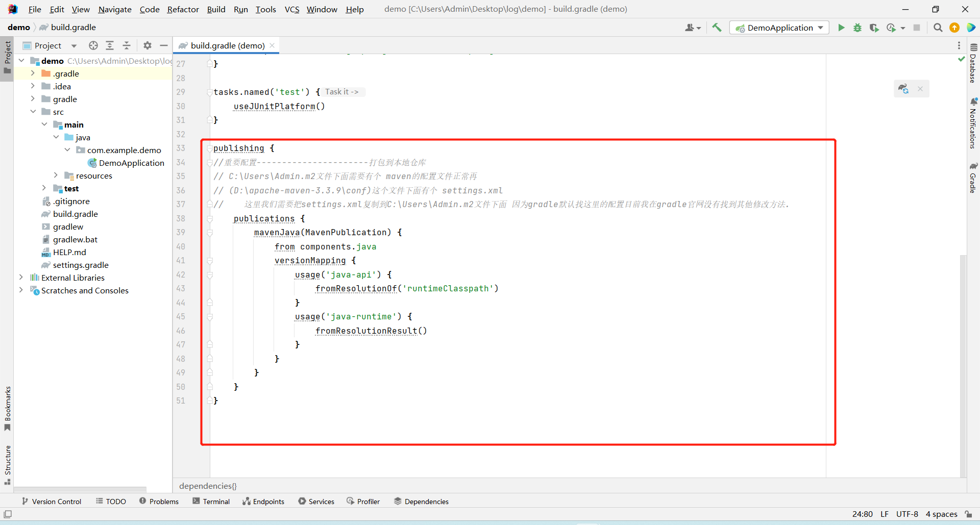Run with Coverage icon in toolbar

[874, 28]
